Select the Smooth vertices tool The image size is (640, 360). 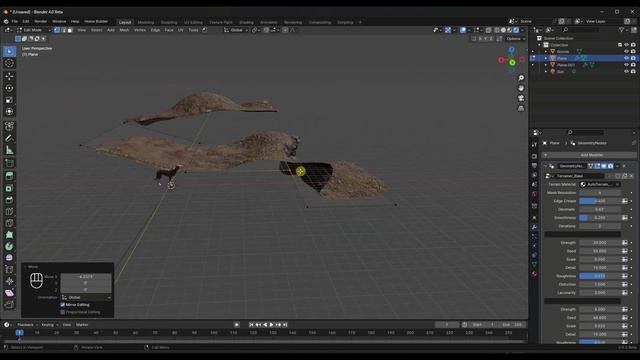point(9,258)
